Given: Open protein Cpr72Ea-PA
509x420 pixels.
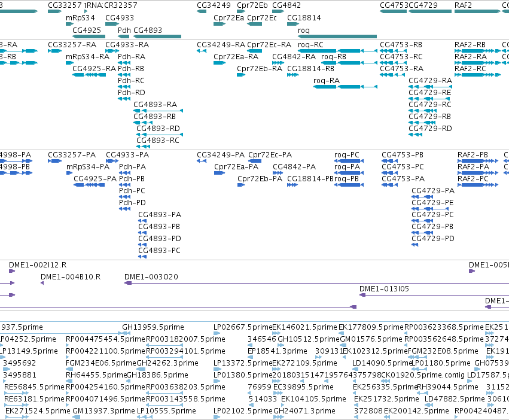Looking at the screenshot, I should click(236, 167).
